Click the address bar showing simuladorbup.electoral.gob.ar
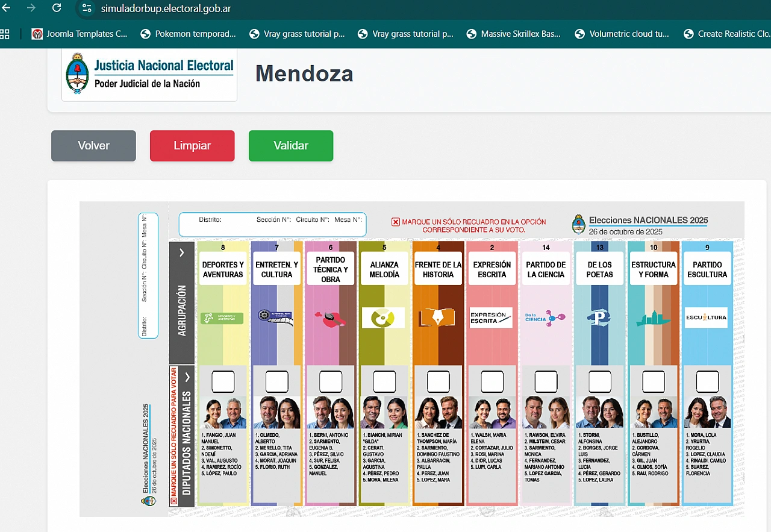 pos(166,8)
